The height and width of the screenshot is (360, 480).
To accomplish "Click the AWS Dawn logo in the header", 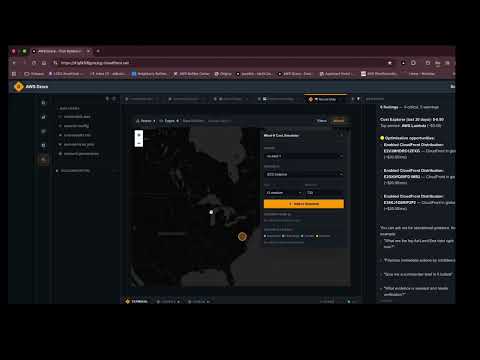I will point(19,87).
